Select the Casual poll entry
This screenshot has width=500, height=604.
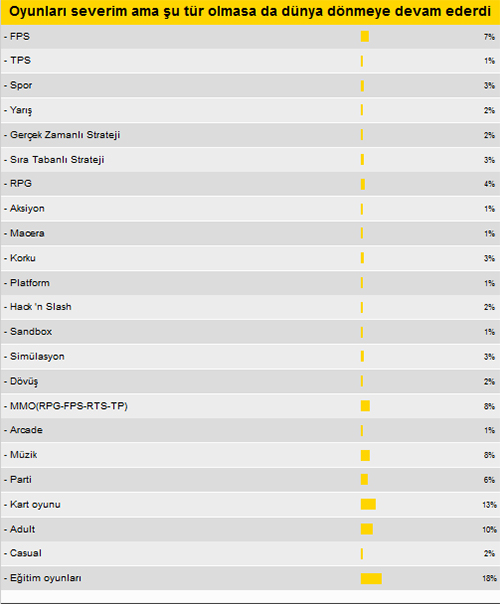tap(250, 554)
